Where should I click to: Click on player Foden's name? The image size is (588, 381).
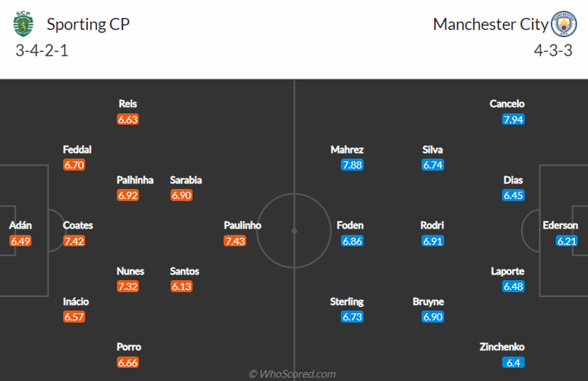click(350, 226)
